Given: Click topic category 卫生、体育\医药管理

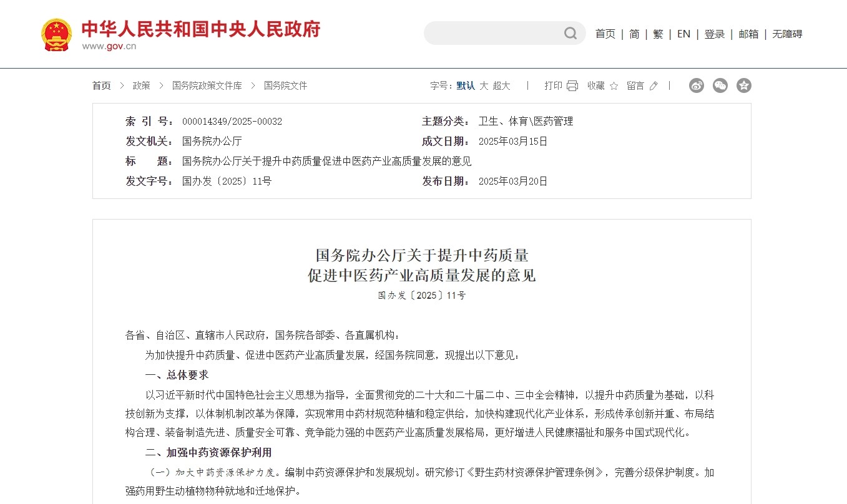Looking at the screenshot, I should pyautogui.click(x=526, y=122).
